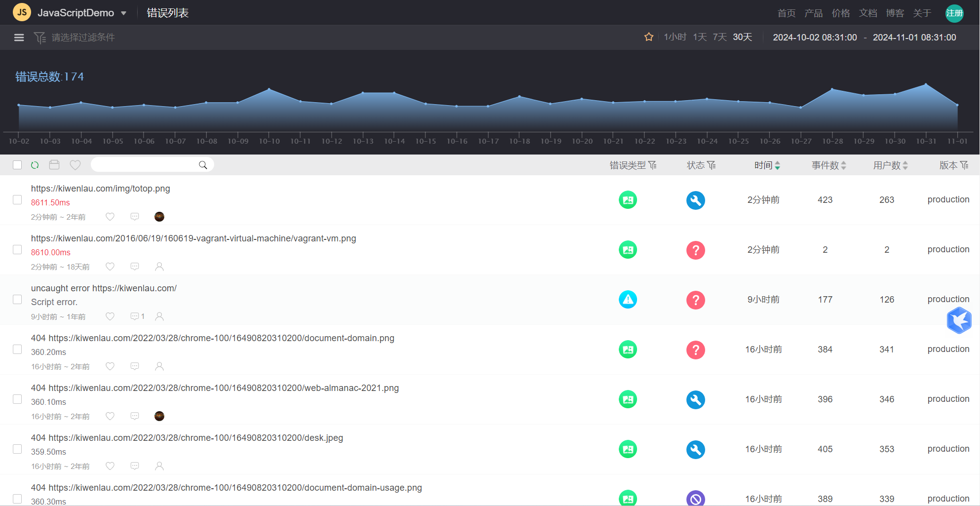Click the JS project logo
This screenshot has height=506, width=980.
coord(22,12)
